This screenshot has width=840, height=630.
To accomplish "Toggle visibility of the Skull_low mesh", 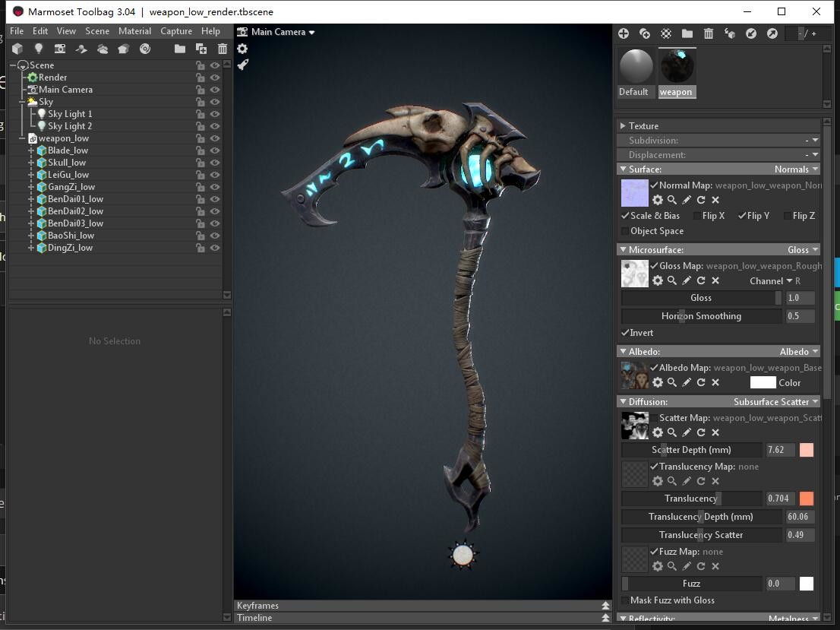I will pyautogui.click(x=215, y=162).
